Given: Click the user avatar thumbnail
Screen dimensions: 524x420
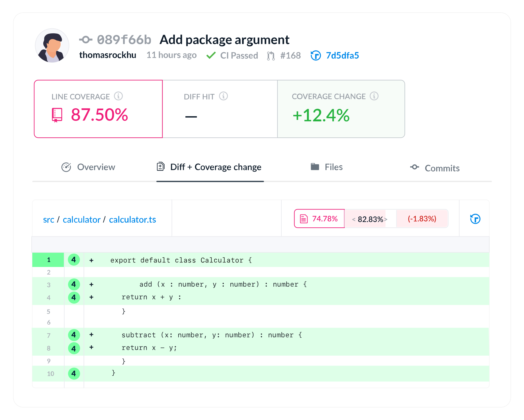Looking at the screenshot, I should [52, 45].
